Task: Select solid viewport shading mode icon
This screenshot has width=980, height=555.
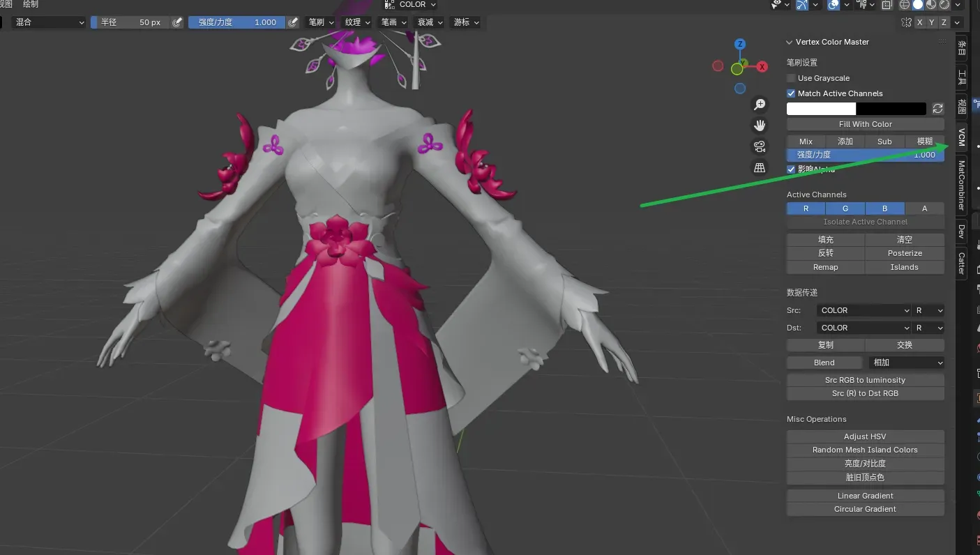Action: point(919,5)
